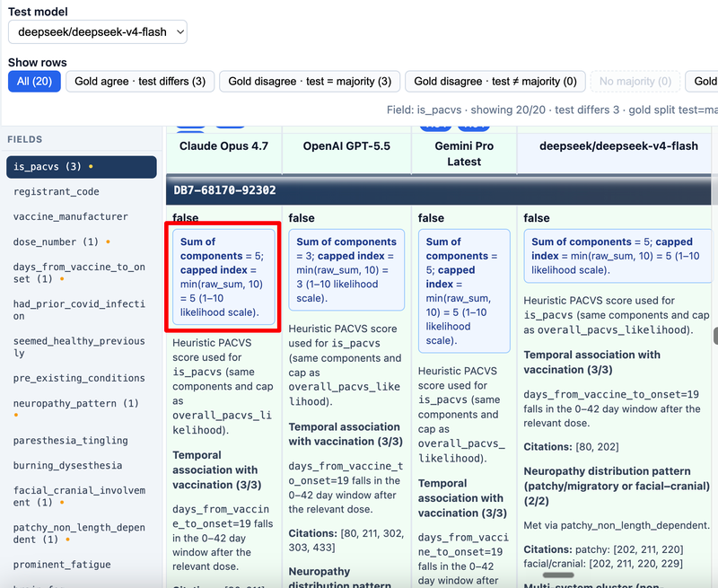Click the GPT-5.5 false value

(302, 218)
